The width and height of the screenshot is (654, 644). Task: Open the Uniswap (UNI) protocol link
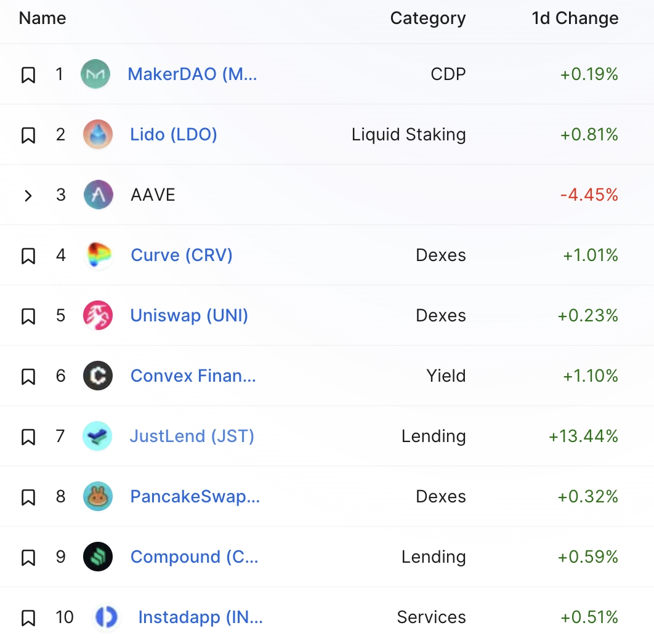pyautogui.click(x=189, y=316)
